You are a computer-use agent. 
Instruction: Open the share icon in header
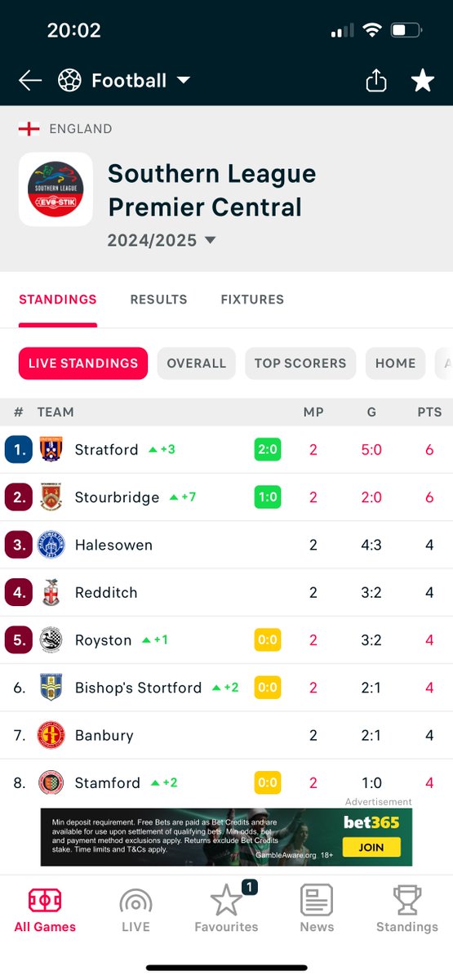pos(375,80)
